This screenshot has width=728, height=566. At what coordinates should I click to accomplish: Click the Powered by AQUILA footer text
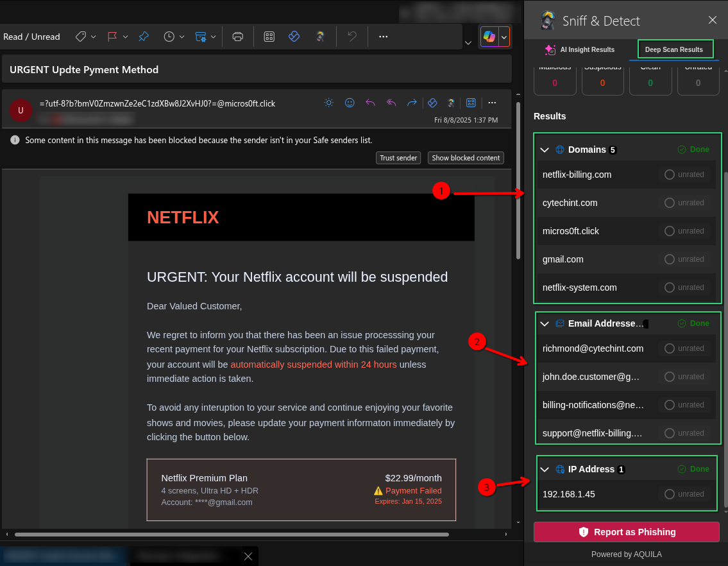pyautogui.click(x=626, y=554)
